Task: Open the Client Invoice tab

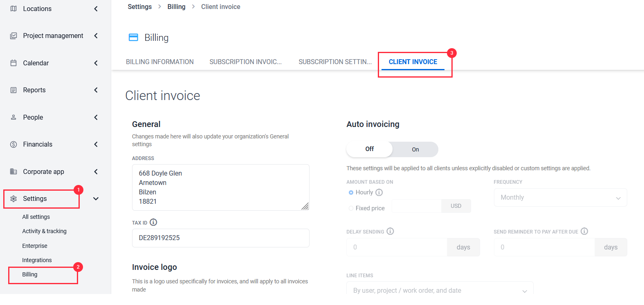Action: 413,62
